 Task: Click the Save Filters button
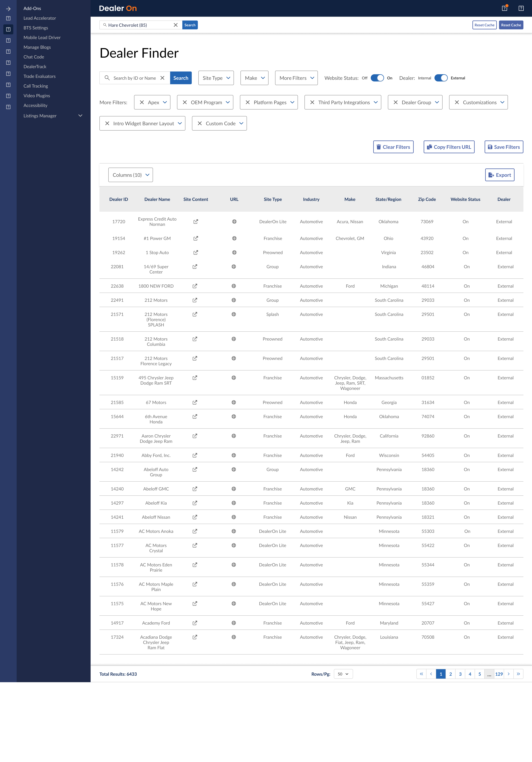[504, 147]
